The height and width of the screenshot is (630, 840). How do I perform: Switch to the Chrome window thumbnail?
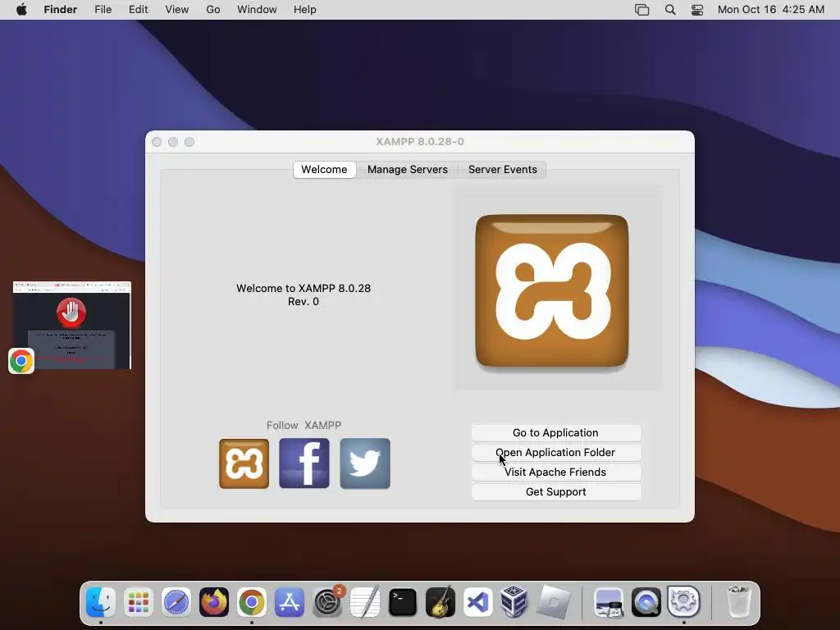pyautogui.click(x=72, y=325)
